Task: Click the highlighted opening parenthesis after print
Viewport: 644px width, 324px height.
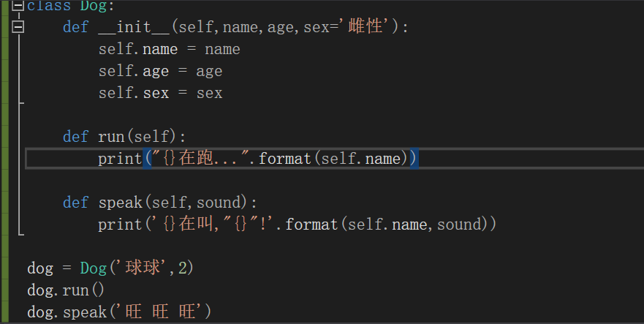Action: (147, 159)
